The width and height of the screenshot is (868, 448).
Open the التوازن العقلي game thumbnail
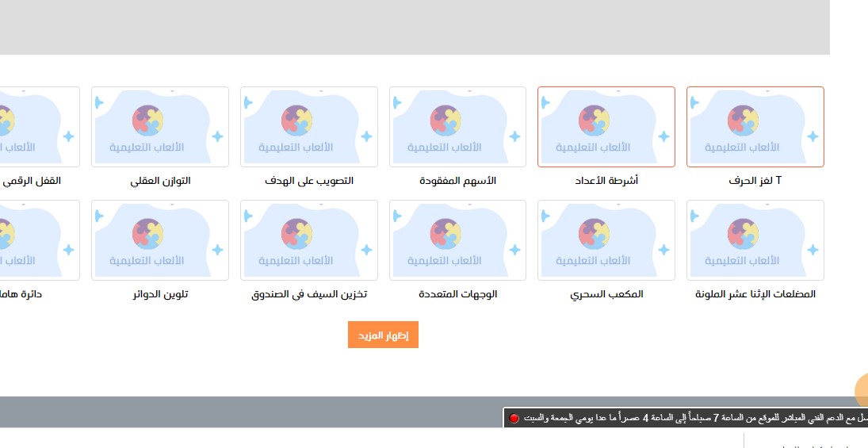tap(160, 127)
